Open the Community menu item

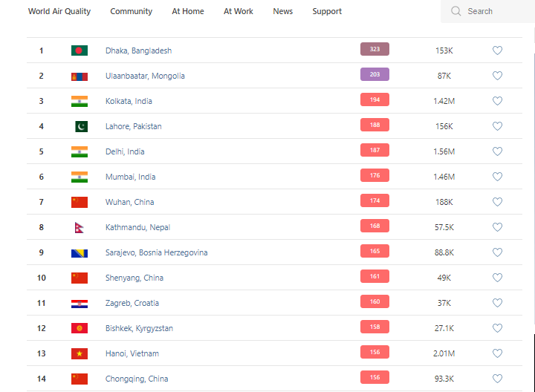click(132, 11)
